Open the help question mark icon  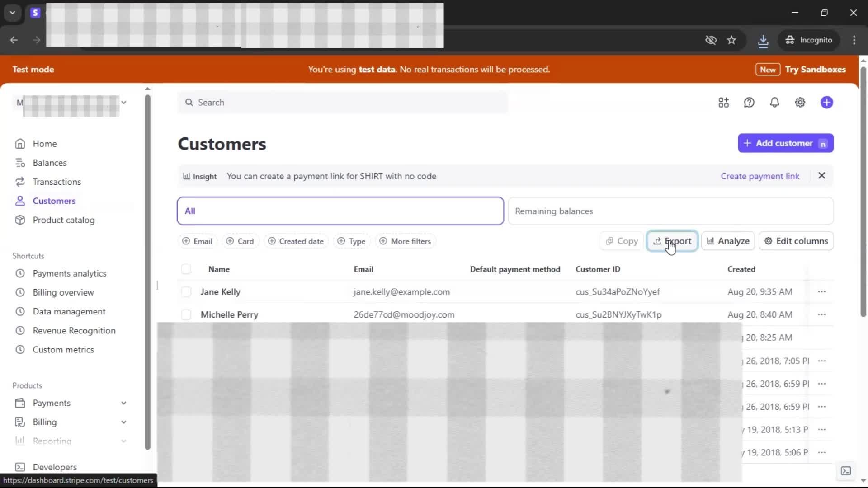click(749, 103)
